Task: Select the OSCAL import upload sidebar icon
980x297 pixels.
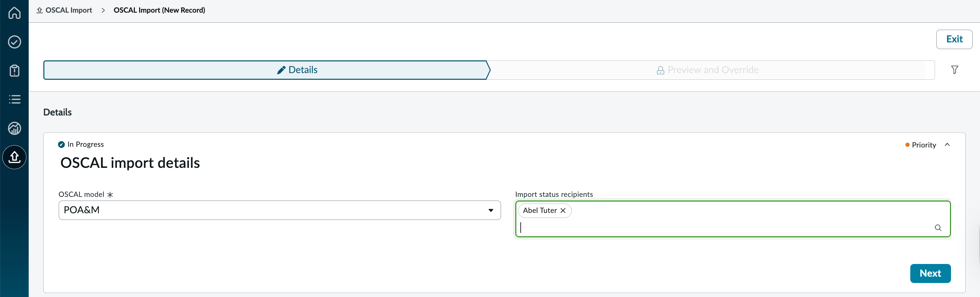Action: [x=14, y=157]
